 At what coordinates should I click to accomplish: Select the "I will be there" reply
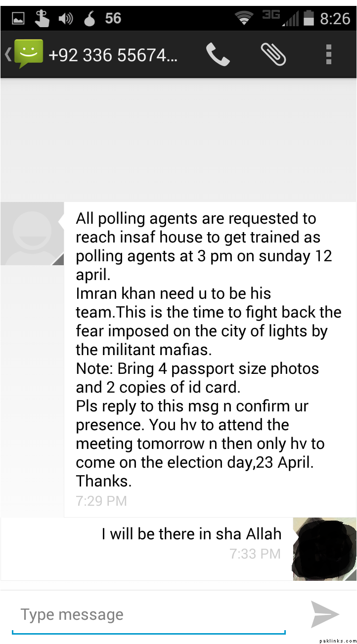(x=191, y=534)
